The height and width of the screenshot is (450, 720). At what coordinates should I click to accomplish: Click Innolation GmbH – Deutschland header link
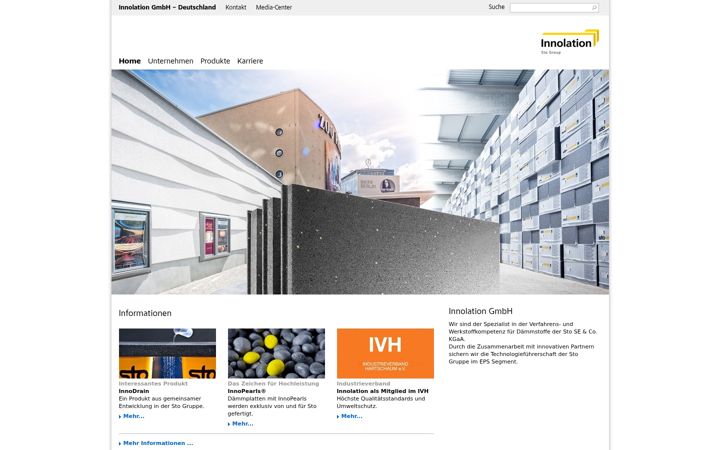pyautogui.click(x=167, y=7)
